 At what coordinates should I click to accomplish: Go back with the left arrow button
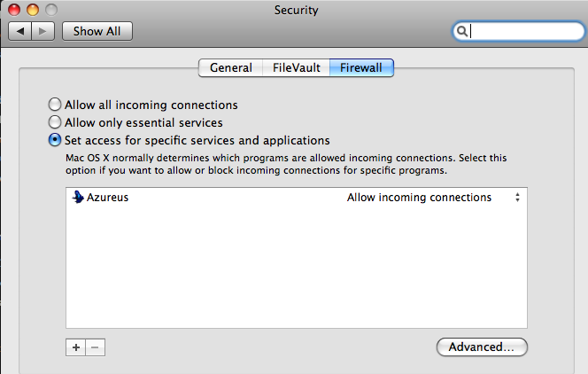coord(20,31)
